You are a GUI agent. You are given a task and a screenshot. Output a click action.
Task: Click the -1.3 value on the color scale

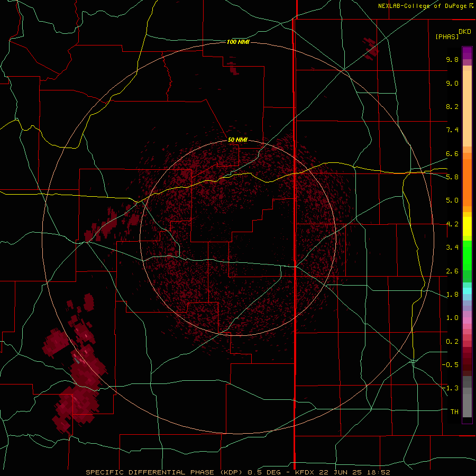450,388
